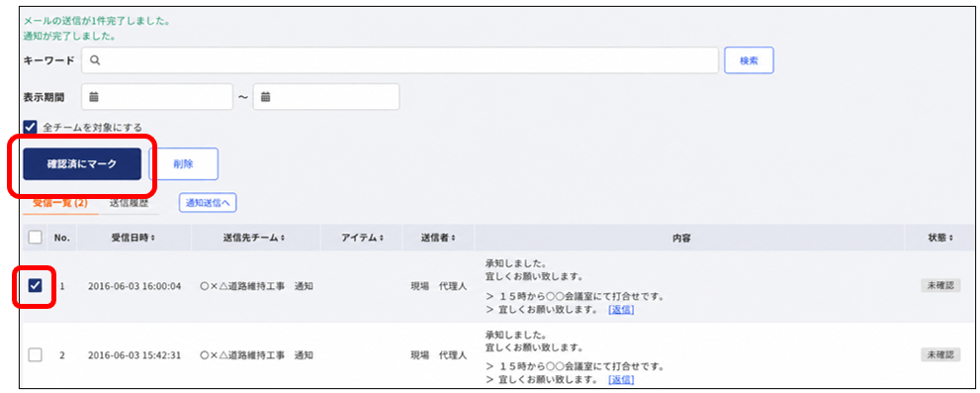Click the 未確認 status badge in row 1
The width and height of the screenshot is (980, 393).
coord(940,286)
